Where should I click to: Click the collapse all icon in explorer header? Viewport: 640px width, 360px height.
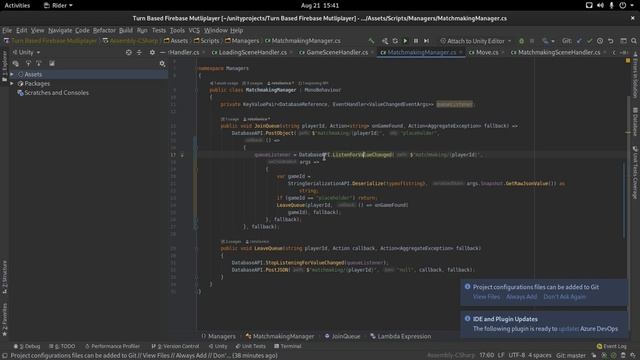[139, 52]
